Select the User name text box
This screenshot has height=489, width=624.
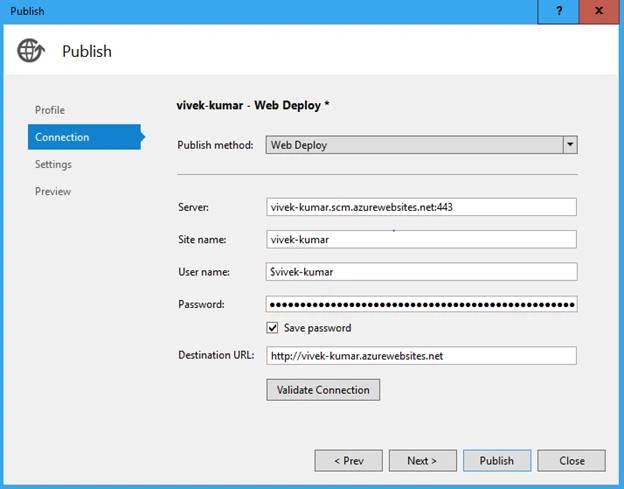(421, 272)
